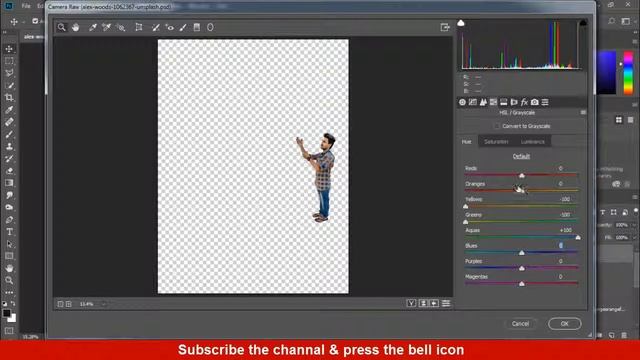Viewport: 640px width, 360px height.
Task: Focus the Aquas value field showing +100
Action: (x=565, y=230)
